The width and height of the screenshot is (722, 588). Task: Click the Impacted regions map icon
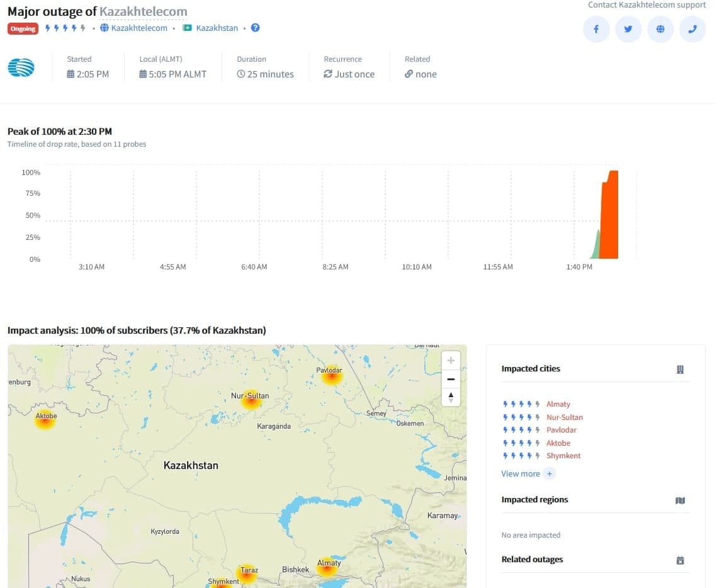[680, 500]
